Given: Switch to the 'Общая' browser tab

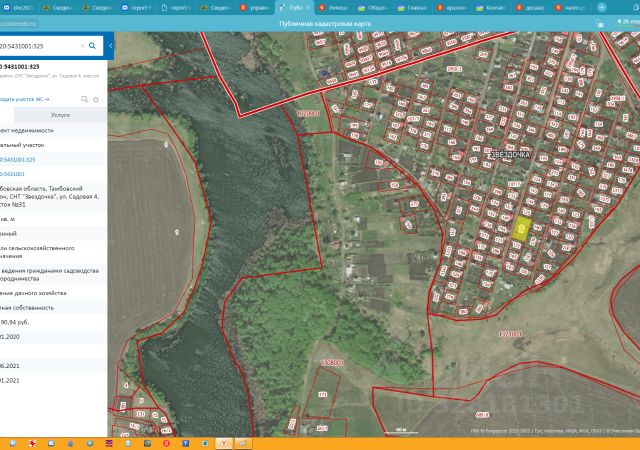Looking at the screenshot, I should coord(373,7).
